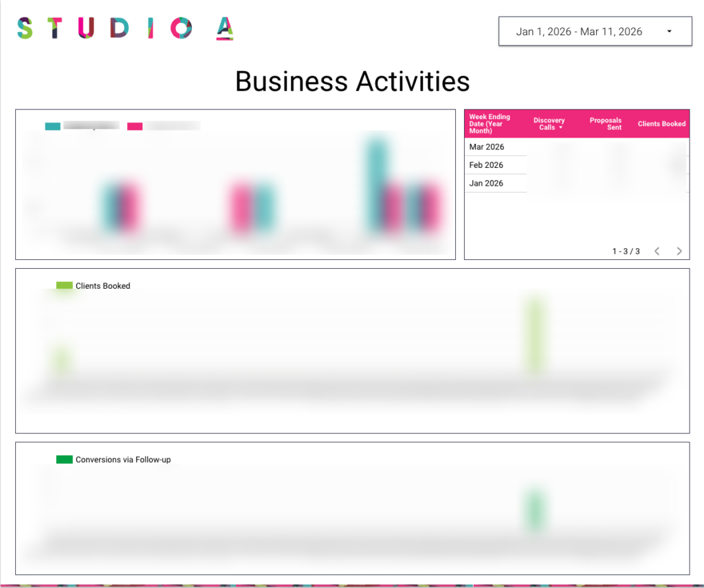Click the Clients Booked table column header

tap(661, 124)
